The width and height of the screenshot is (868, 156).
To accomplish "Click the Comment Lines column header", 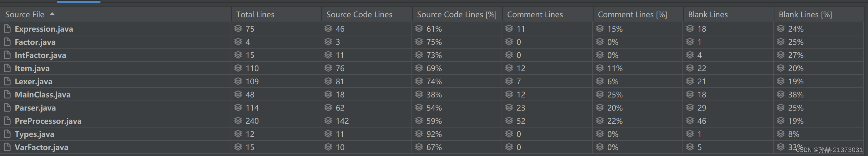I will tap(535, 14).
